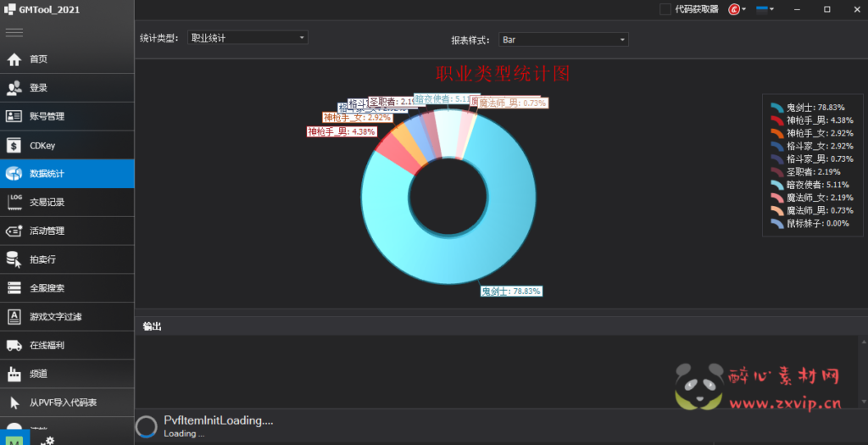Expand the 统计类型 dropdown
This screenshot has height=445, width=868.
[x=247, y=38]
